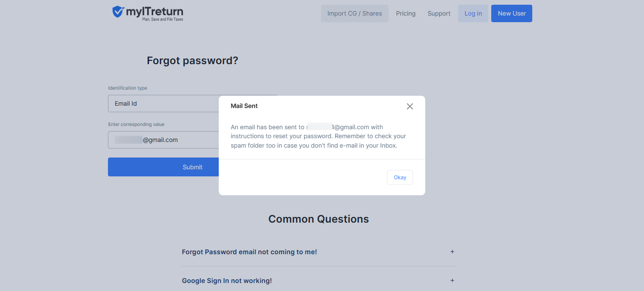Click the 'Forgot password?' heading
Screen dimensions: 644x291
(192, 60)
